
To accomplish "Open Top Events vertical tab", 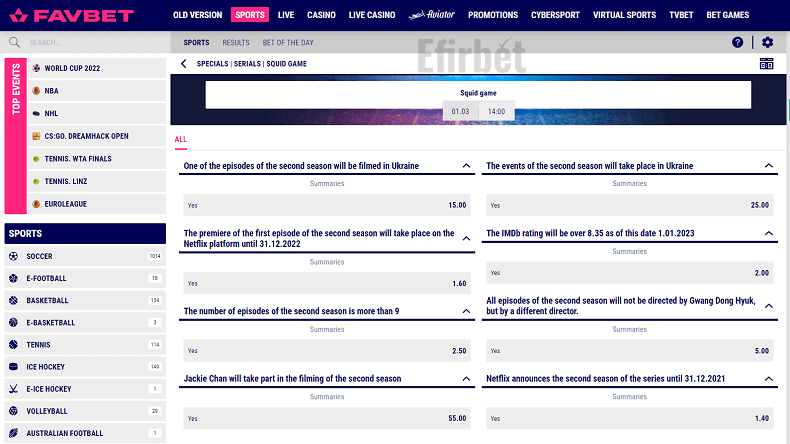I will 16,136.
